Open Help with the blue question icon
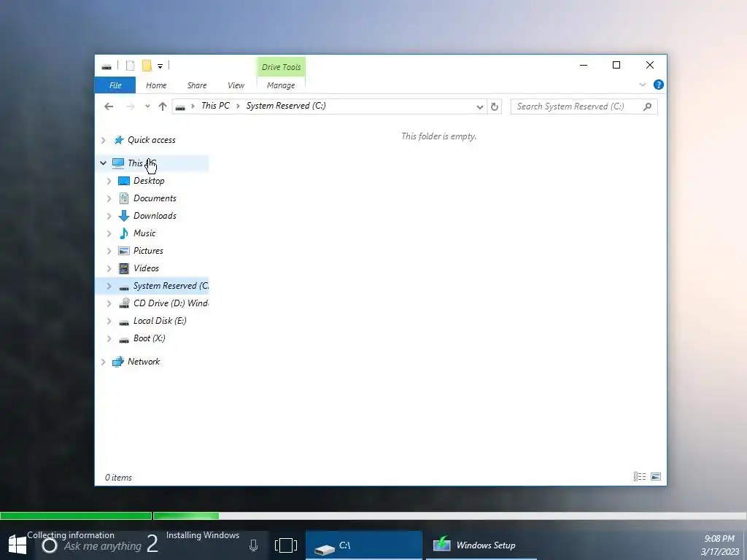The height and width of the screenshot is (560, 747). (659, 85)
